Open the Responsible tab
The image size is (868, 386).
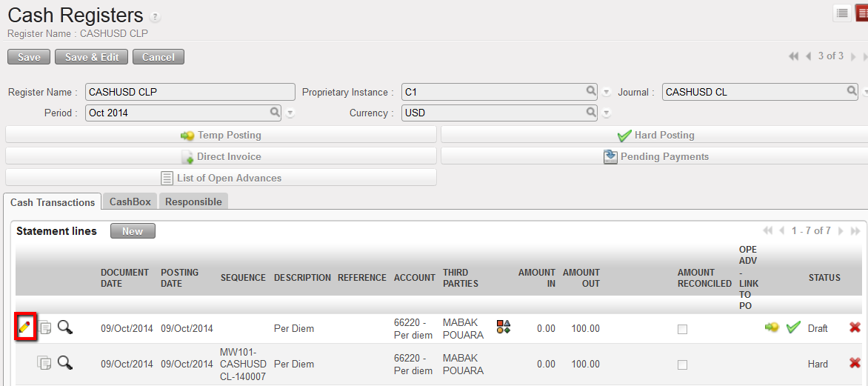193,202
